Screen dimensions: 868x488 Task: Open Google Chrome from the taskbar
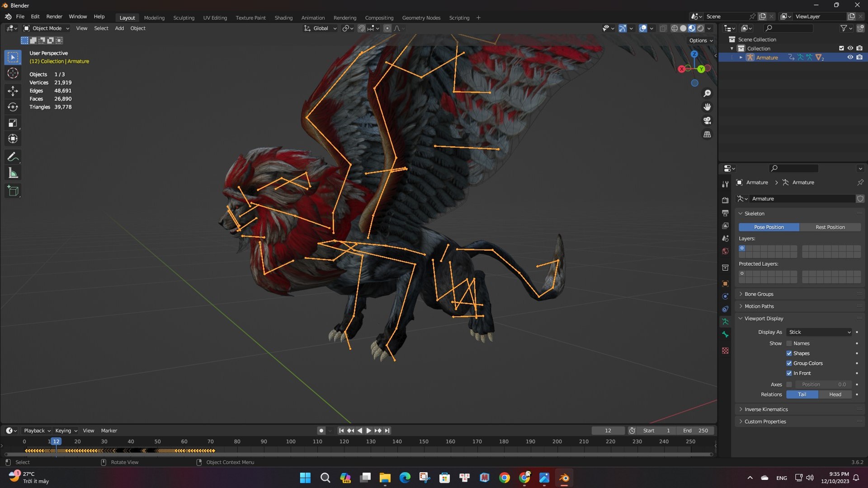(505, 478)
